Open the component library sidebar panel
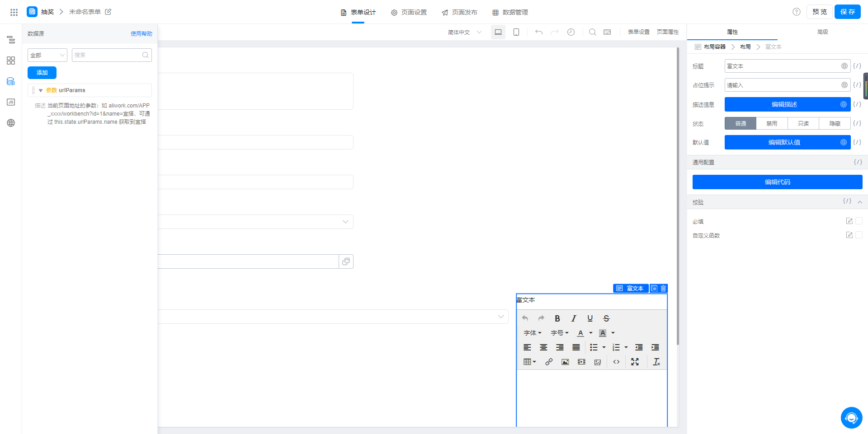This screenshot has height=434, width=868. click(11, 61)
